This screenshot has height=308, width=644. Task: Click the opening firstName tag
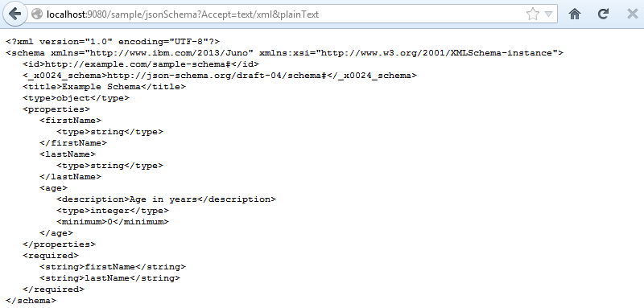click(70, 121)
